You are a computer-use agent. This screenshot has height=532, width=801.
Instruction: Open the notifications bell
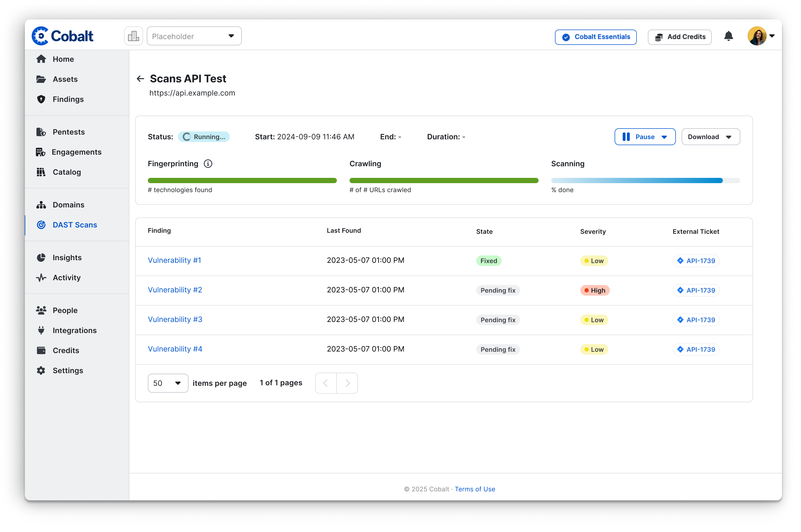pyautogui.click(x=728, y=36)
